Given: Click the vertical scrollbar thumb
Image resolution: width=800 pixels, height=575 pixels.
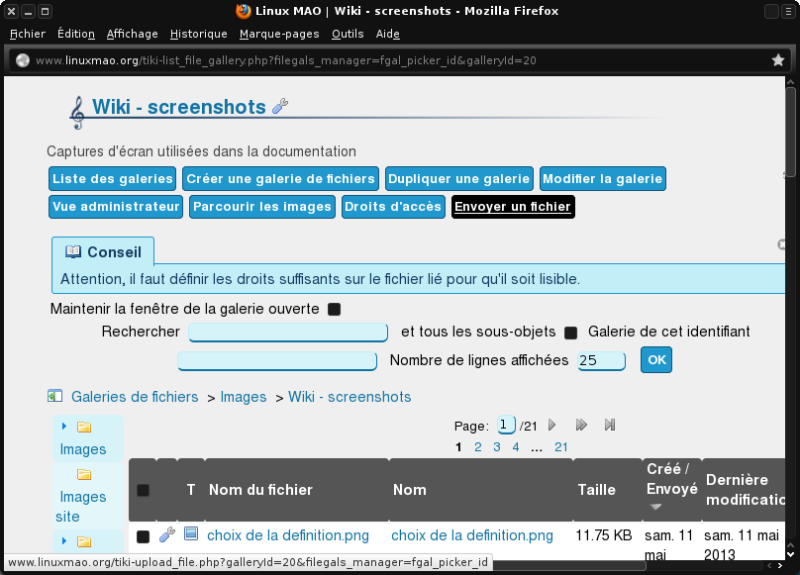Looking at the screenshot, I should tap(790, 132).
